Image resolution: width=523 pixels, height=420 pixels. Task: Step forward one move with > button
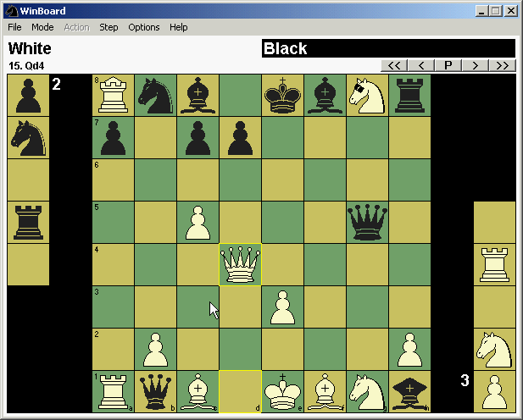pyautogui.click(x=476, y=65)
